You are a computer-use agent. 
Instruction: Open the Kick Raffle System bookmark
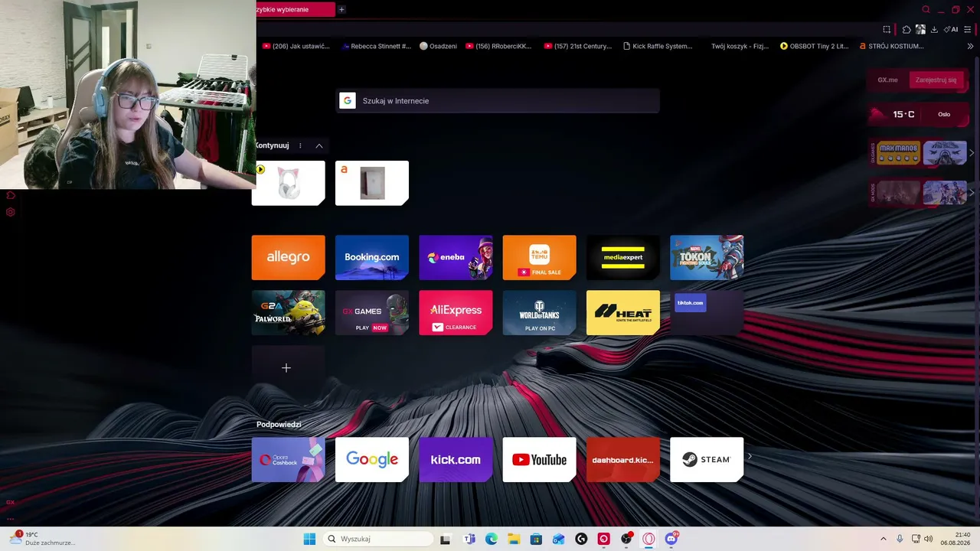point(658,46)
